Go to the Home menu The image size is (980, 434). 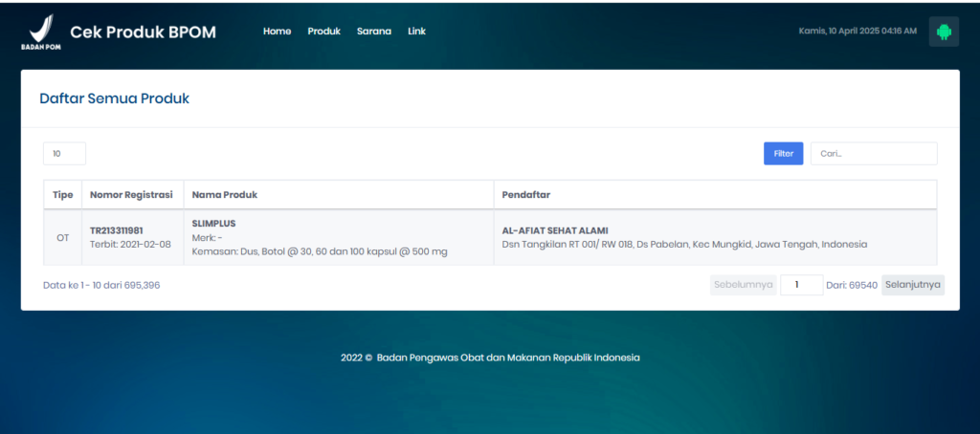tap(277, 32)
